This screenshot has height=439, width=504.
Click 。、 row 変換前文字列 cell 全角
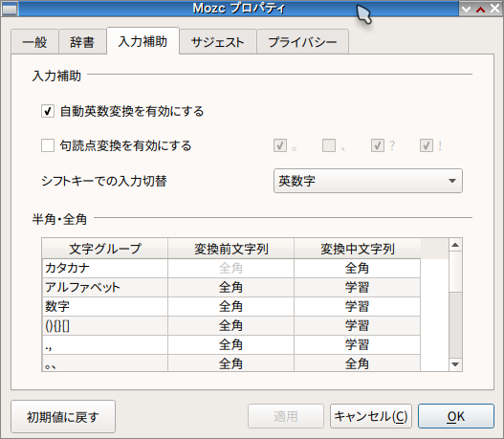tap(230, 363)
